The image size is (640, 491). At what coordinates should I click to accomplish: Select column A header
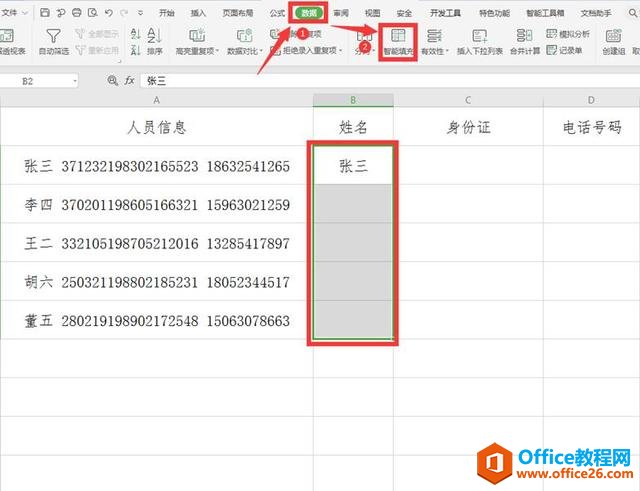(x=157, y=100)
